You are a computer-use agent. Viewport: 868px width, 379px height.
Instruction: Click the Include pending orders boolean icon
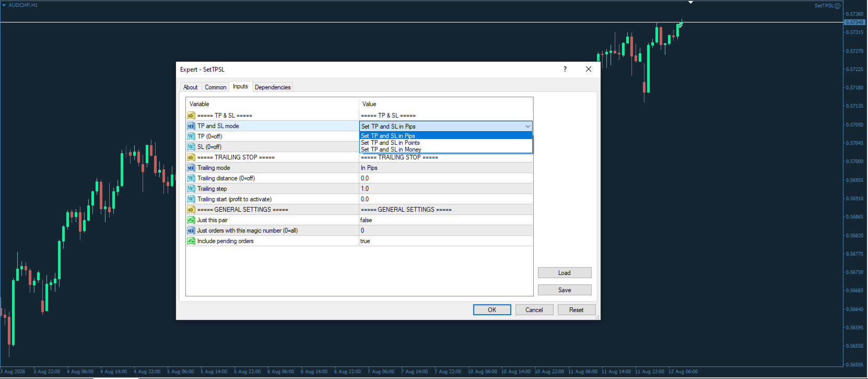pos(191,241)
